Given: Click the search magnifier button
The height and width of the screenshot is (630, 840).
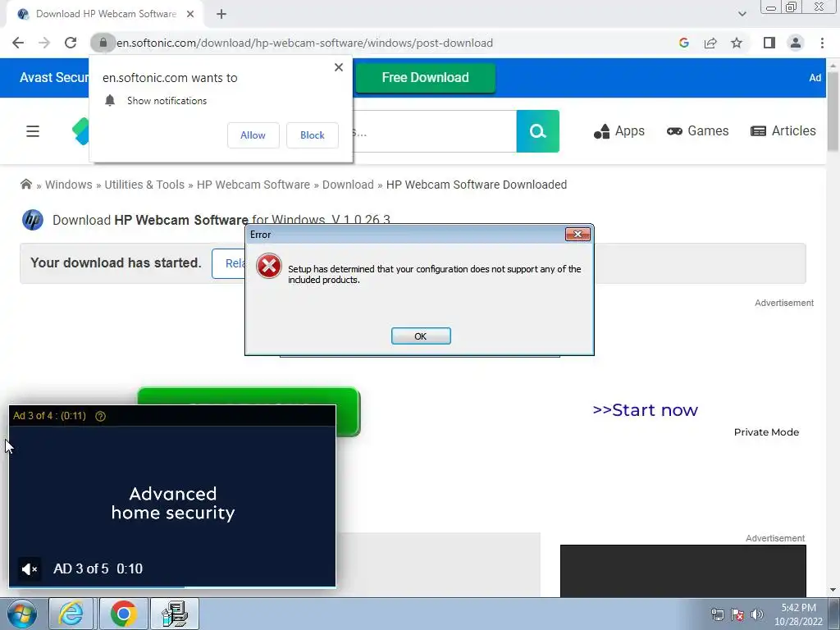Looking at the screenshot, I should coord(537,131).
